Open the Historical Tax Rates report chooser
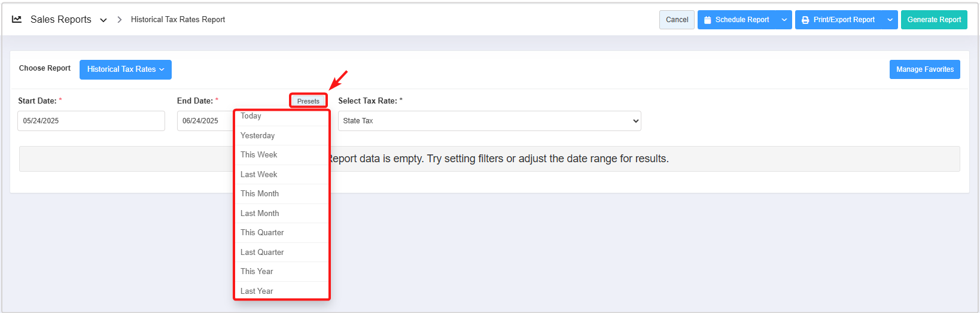Screen dimensions: 980x313 click(x=125, y=69)
